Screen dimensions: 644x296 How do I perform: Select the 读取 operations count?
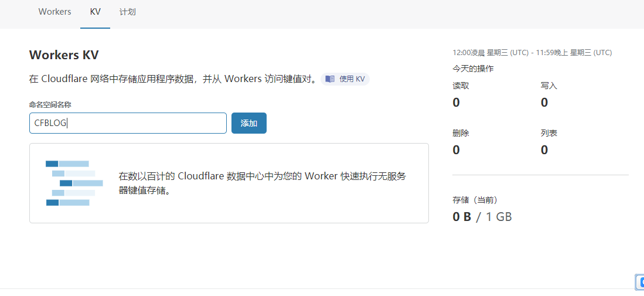tap(456, 102)
